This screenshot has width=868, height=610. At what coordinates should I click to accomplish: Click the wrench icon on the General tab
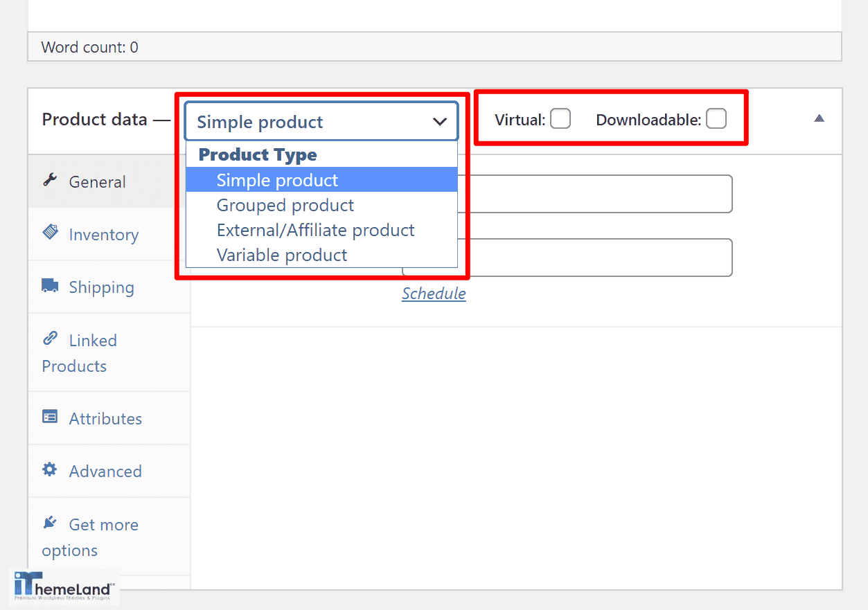pyautogui.click(x=49, y=181)
